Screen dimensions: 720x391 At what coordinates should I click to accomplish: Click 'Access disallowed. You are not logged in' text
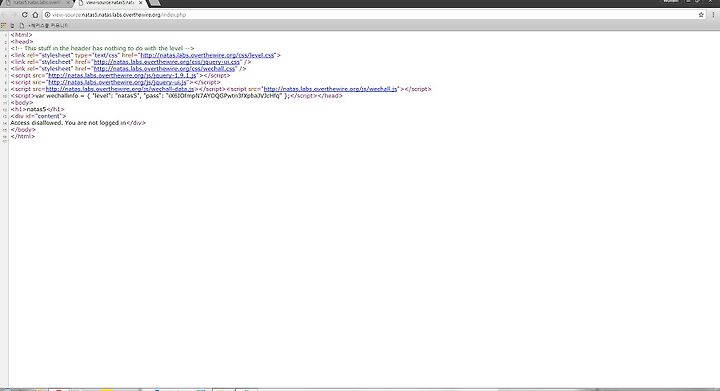point(68,123)
